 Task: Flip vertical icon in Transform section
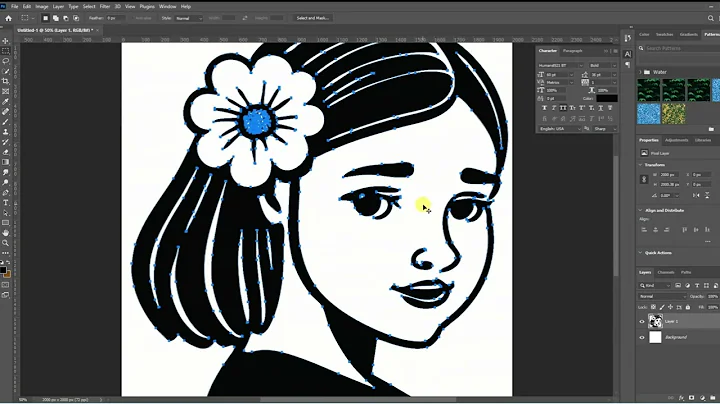[707, 196]
